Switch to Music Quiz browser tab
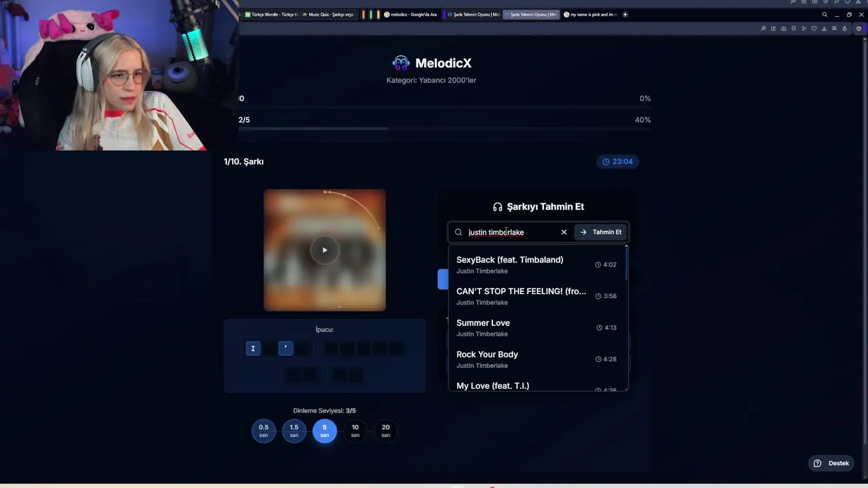 pos(328,14)
